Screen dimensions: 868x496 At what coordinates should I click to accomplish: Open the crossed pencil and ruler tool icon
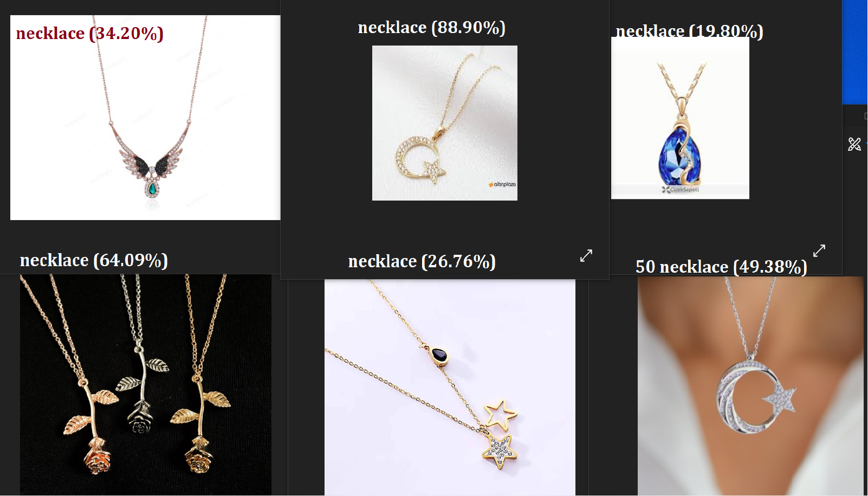tap(854, 144)
